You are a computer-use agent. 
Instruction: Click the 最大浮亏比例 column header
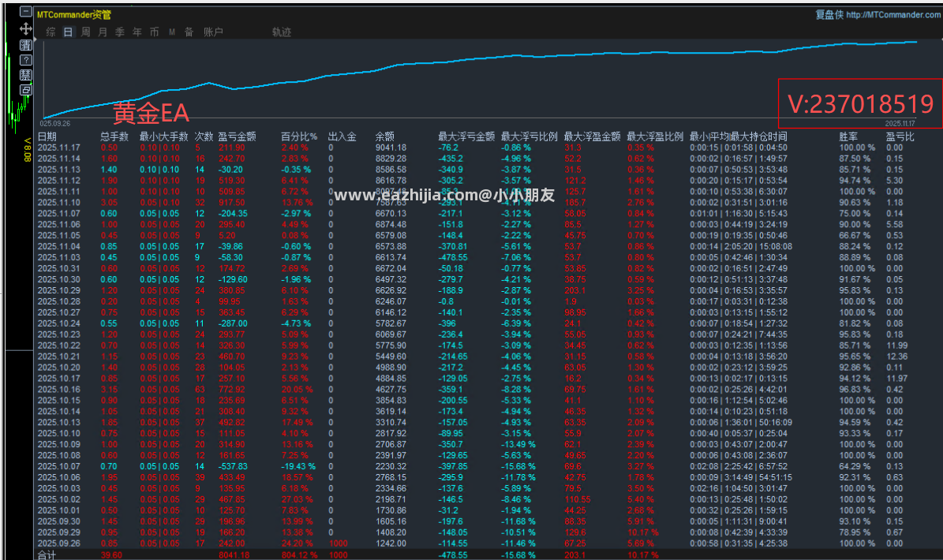click(x=530, y=136)
